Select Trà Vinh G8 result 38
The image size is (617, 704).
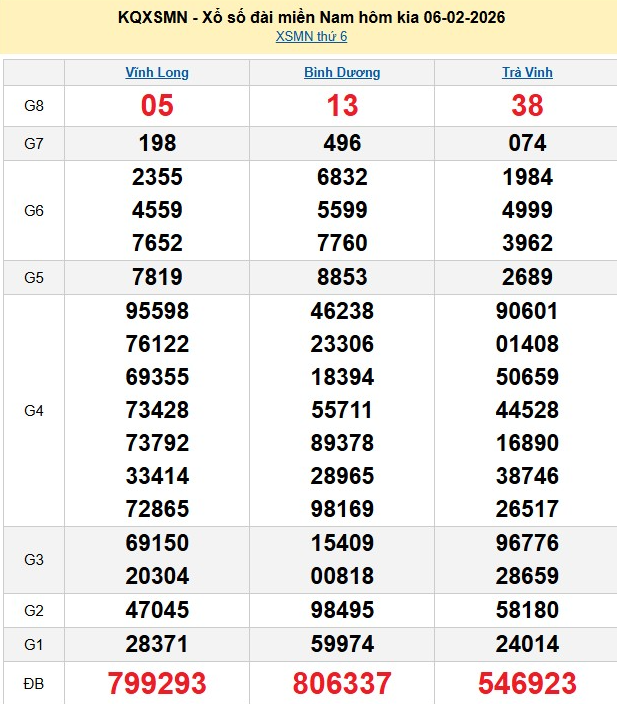[x=527, y=106]
